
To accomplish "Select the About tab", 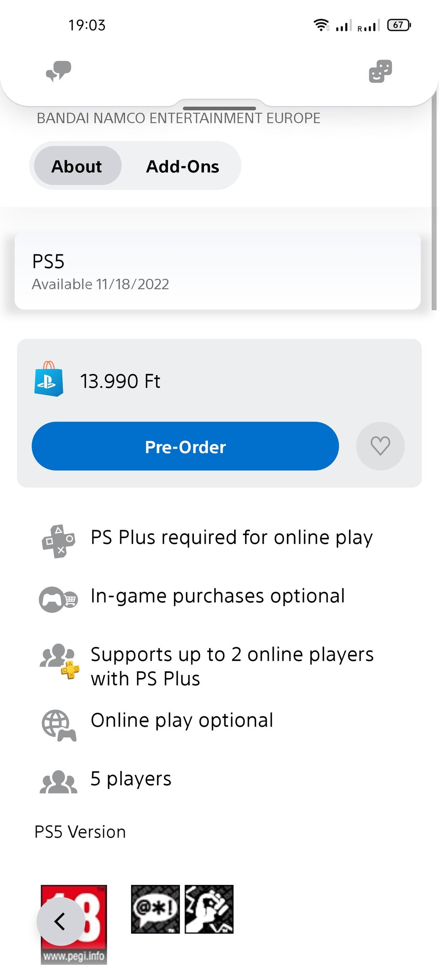I will point(77,166).
